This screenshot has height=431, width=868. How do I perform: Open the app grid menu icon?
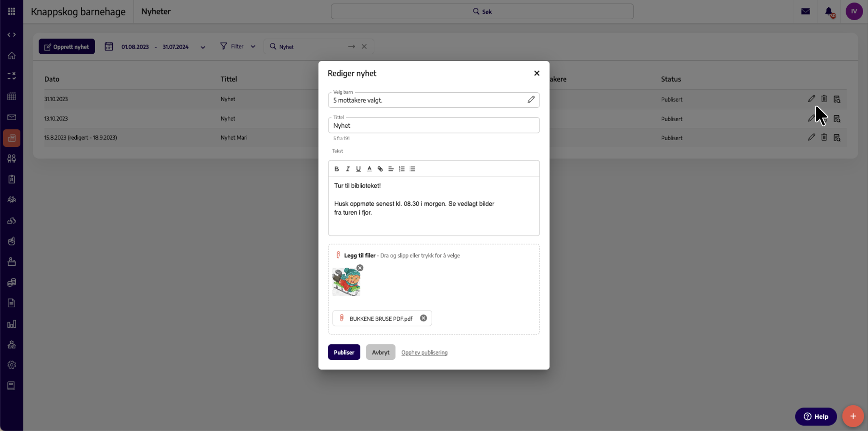[12, 12]
